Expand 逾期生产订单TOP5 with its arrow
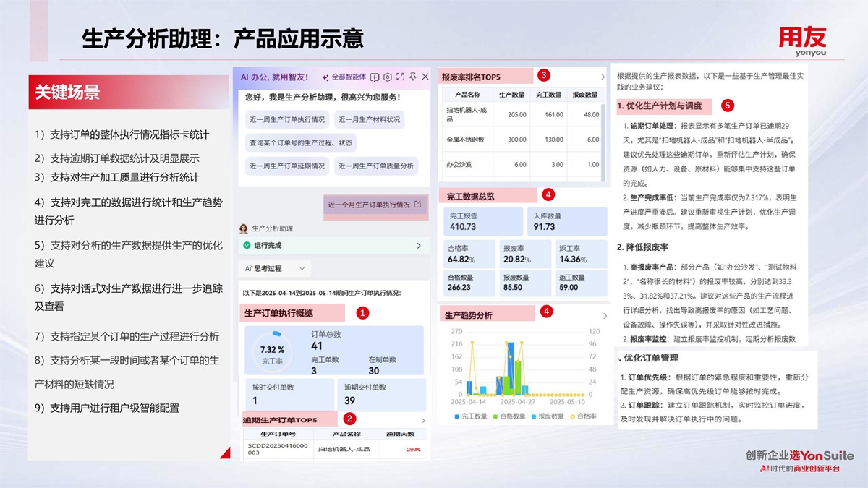The height and width of the screenshot is (488, 868). point(423,420)
